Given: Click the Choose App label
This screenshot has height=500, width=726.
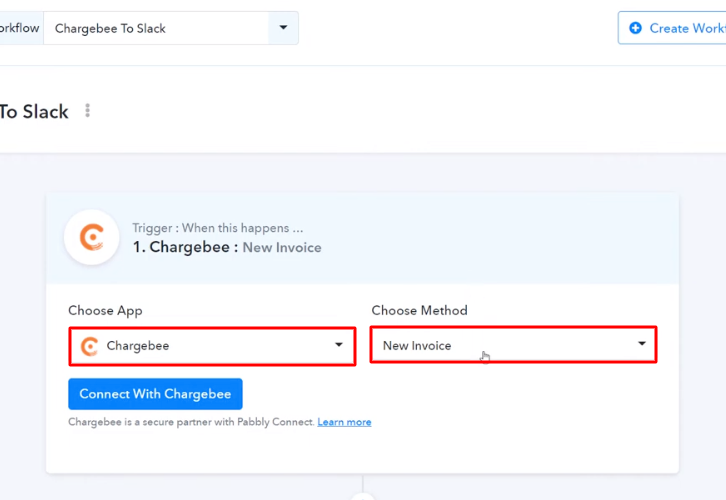Looking at the screenshot, I should pyautogui.click(x=105, y=311).
